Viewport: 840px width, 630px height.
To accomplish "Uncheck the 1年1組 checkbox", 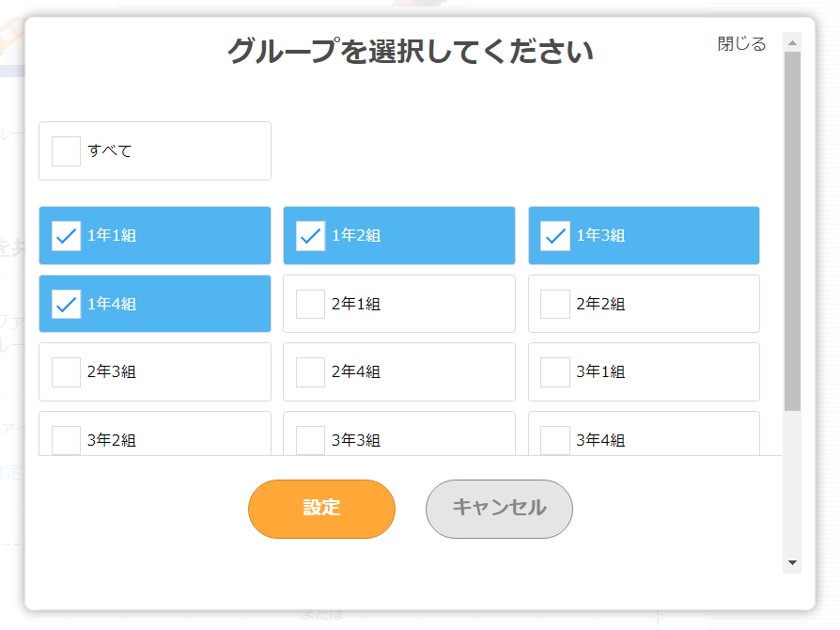I will pos(66,236).
